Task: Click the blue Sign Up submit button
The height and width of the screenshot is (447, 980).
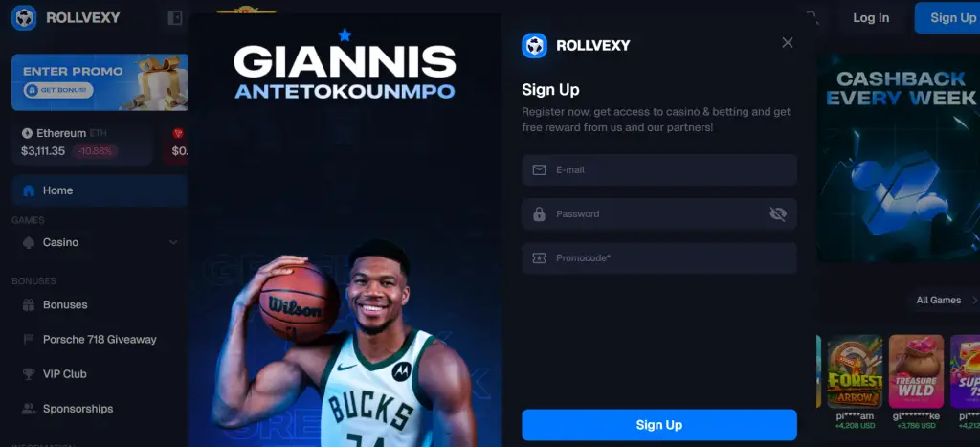Action: pos(659,425)
